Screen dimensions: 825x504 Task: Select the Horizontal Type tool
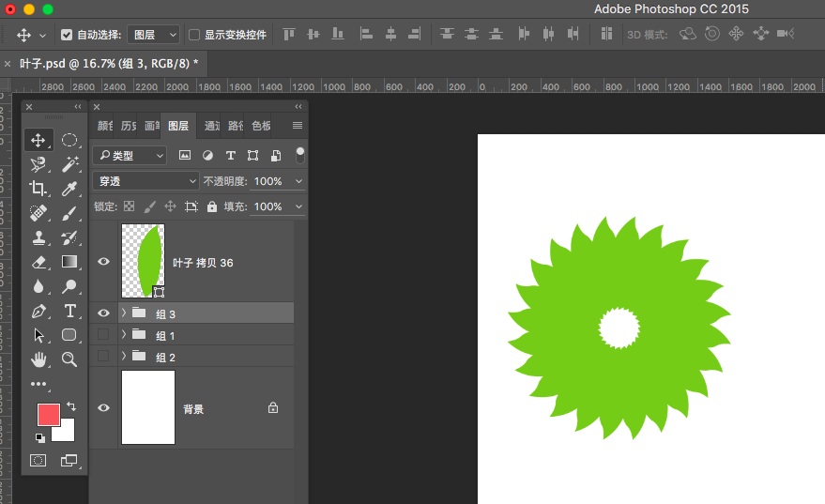[69, 311]
